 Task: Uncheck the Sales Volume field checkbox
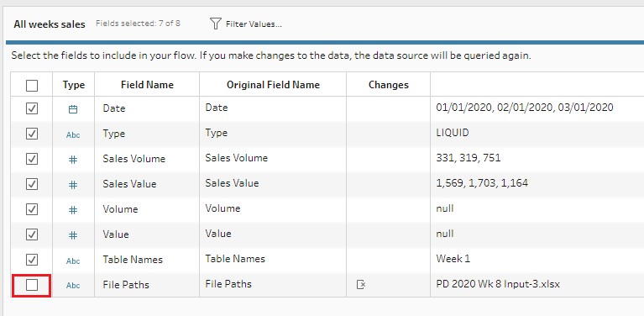(32, 159)
